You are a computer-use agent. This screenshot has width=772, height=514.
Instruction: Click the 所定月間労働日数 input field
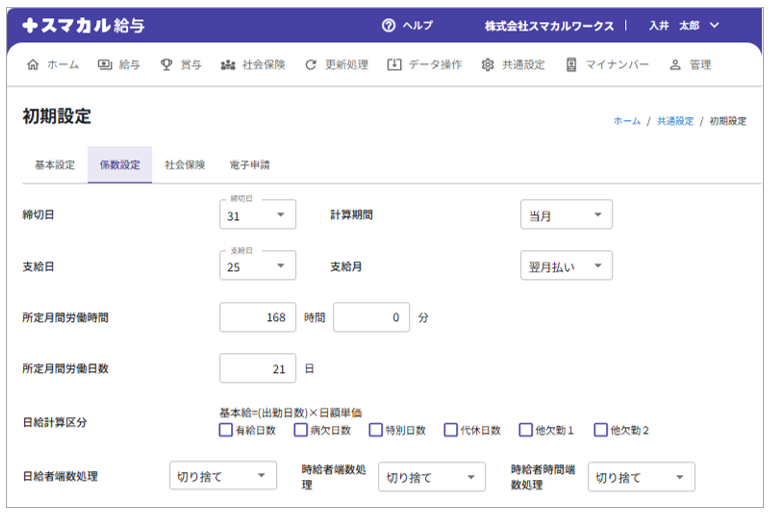click(x=257, y=368)
